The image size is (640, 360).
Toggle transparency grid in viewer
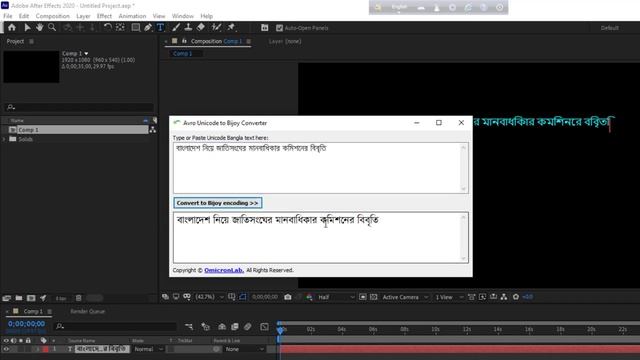click(374, 297)
